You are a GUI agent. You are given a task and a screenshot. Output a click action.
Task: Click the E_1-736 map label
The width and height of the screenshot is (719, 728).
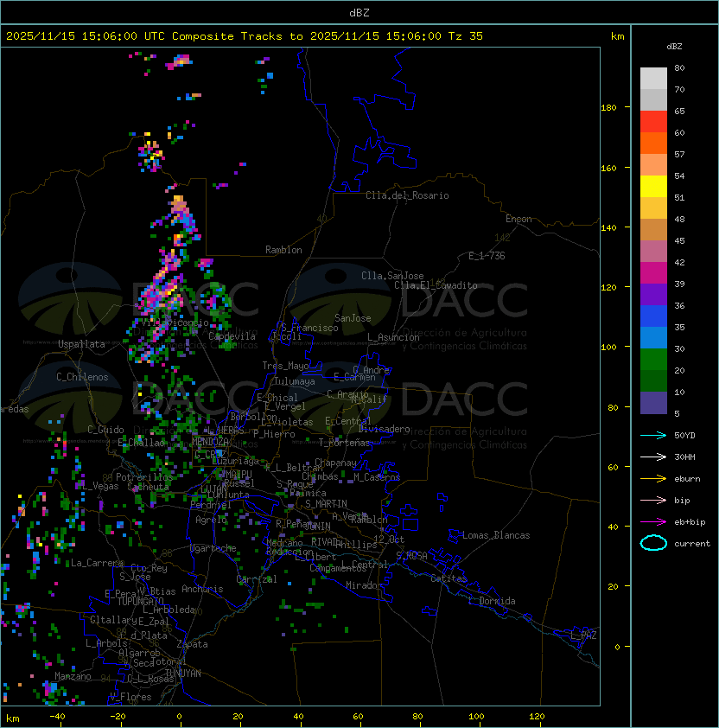click(487, 256)
